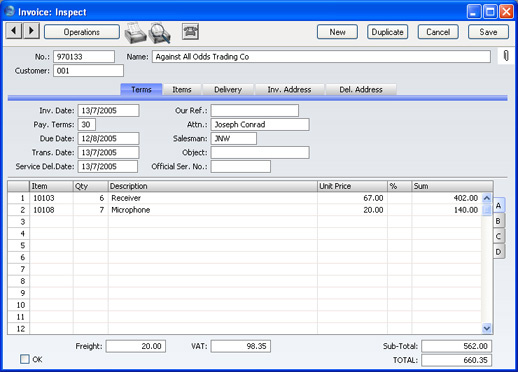
Task: Close the Invoice: Inspect window
Action: point(507,12)
